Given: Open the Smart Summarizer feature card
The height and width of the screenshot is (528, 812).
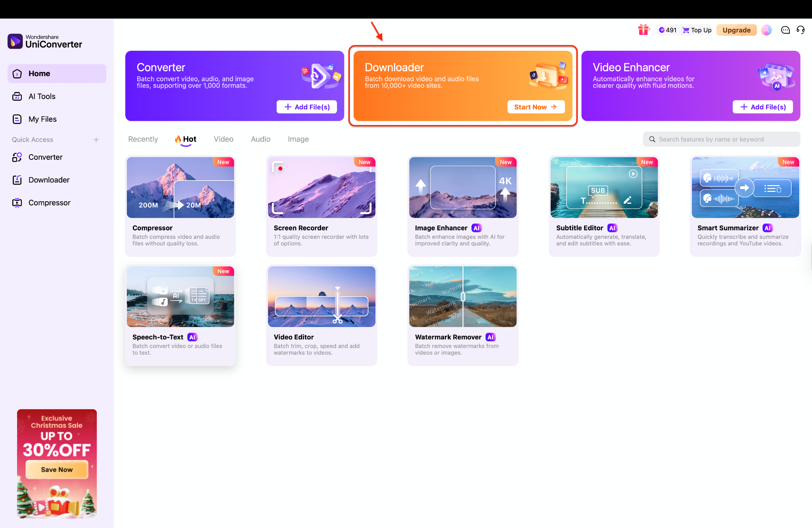Looking at the screenshot, I should click(745, 205).
